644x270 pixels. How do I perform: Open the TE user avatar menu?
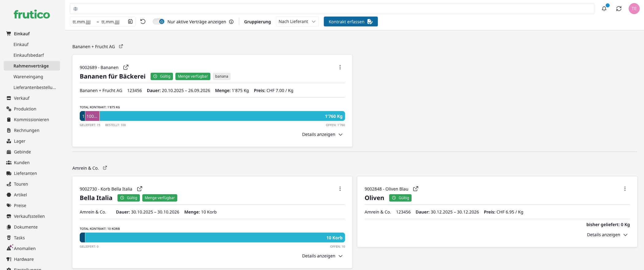[634, 9]
